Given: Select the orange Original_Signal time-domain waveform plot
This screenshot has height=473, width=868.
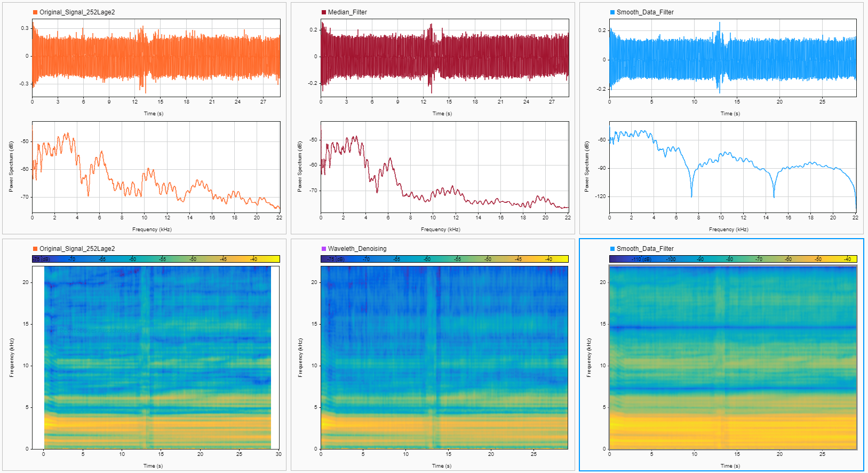Looking at the screenshot, I should coord(156,58).
